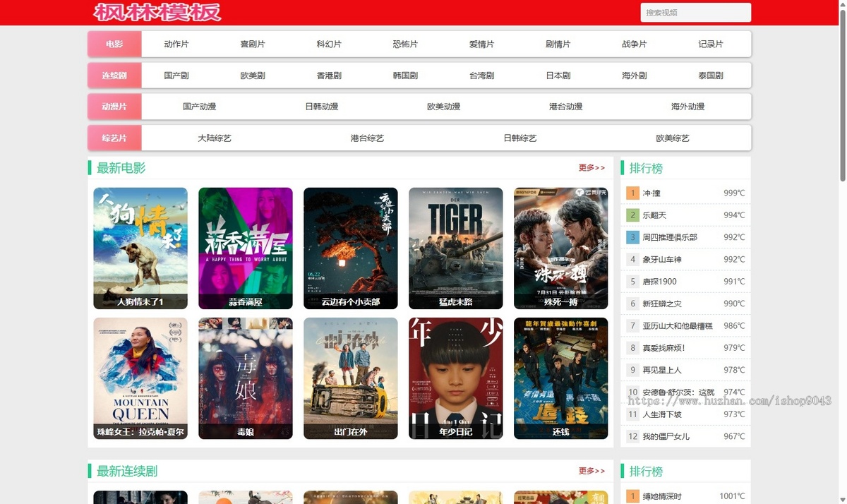The image size is (847, 504).
Task: Open the 蒜香满屋 movie poster
Action: [x=246, y=248]
